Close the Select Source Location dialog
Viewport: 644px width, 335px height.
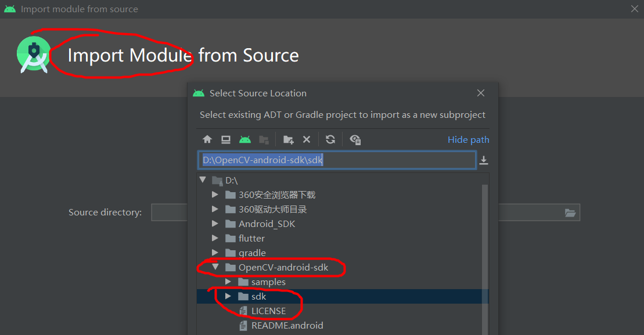pyautogui.click(x=481, y=93)
